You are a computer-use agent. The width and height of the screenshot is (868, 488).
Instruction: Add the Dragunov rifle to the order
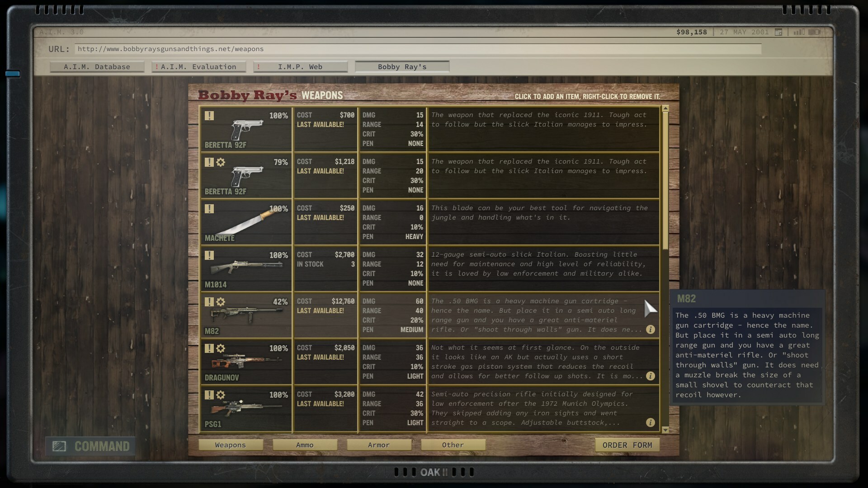click(246, 361)
